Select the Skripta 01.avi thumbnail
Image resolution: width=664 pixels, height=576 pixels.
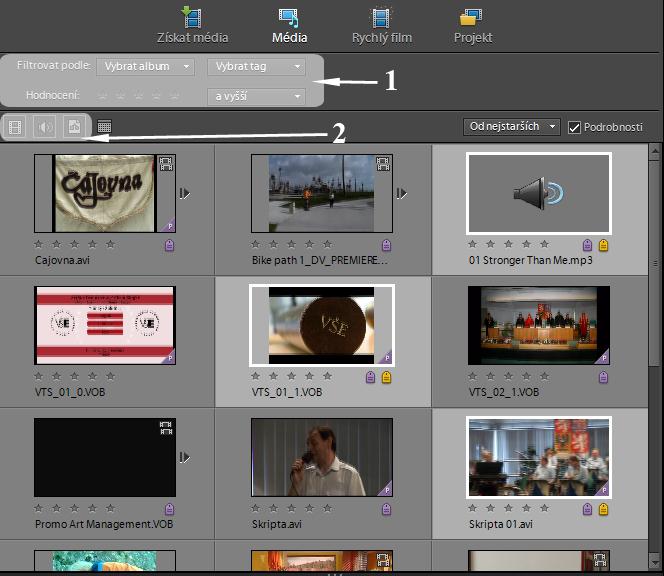click(539, 457)
